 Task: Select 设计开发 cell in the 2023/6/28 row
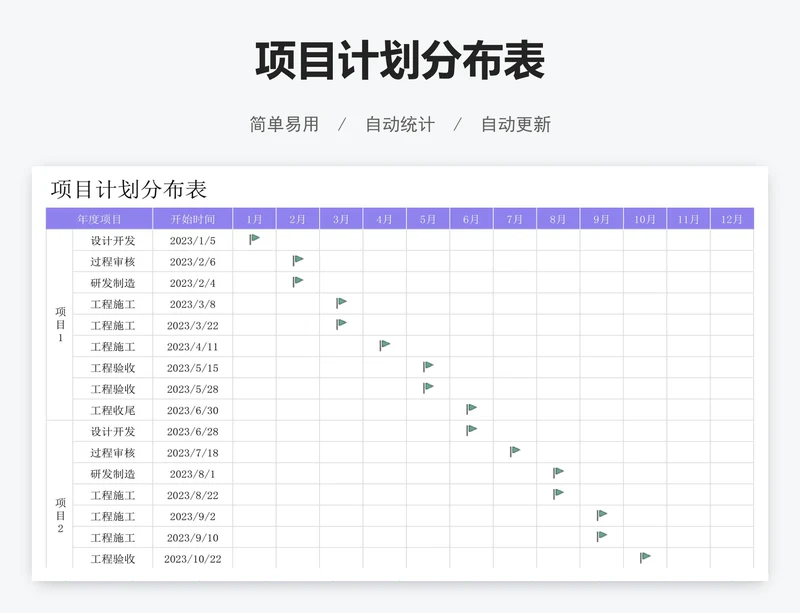pos(113,431)
